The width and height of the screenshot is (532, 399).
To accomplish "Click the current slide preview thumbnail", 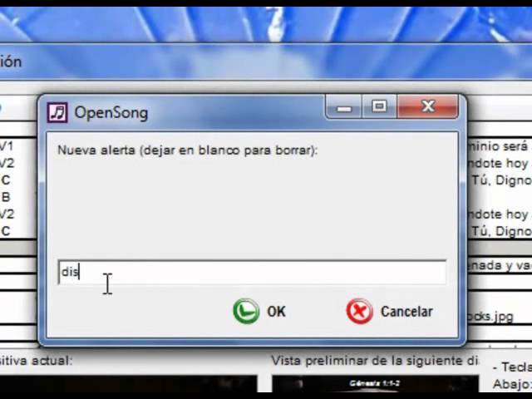I will 128,384.
